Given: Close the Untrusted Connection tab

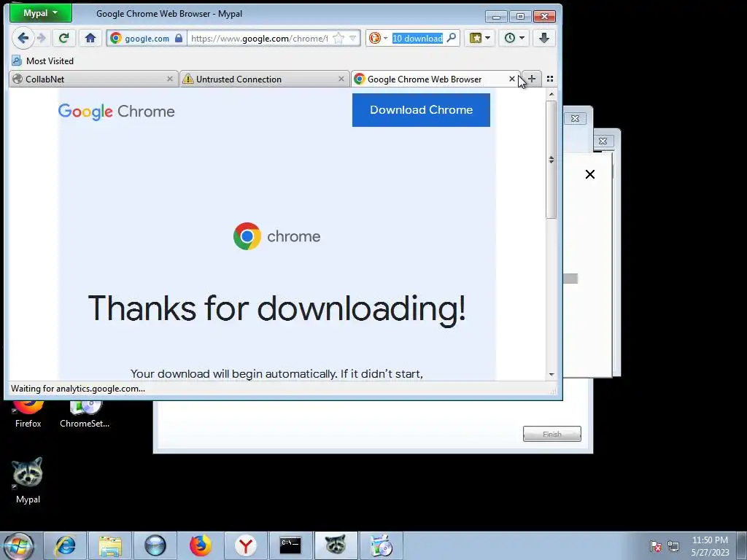Looking at the screenshot, I should (341, 79).
